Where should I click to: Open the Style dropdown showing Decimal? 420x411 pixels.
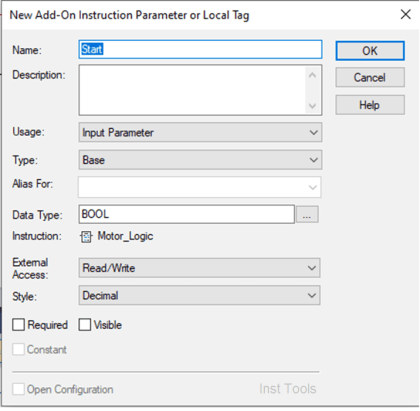coord(199,295)
